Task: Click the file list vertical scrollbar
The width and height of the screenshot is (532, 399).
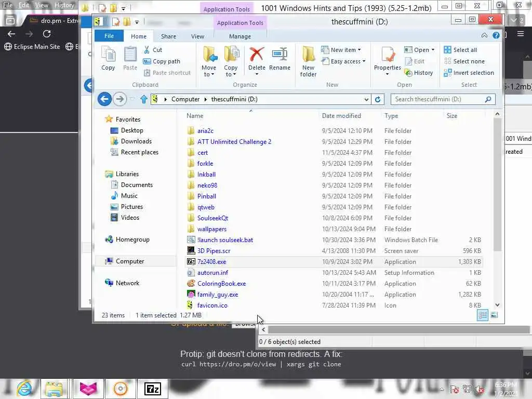Action: [497, 185]
